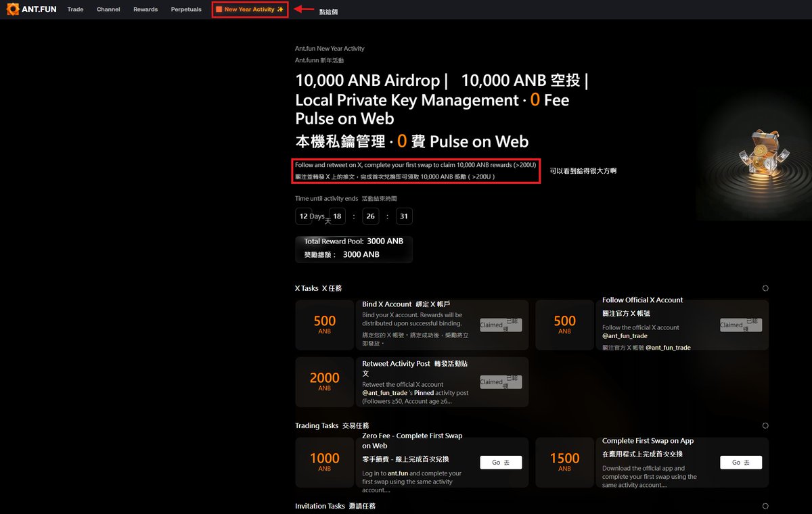Click the '本機私鑰管理' Chinese headline
812x514 pixels.
coord(340,141)
